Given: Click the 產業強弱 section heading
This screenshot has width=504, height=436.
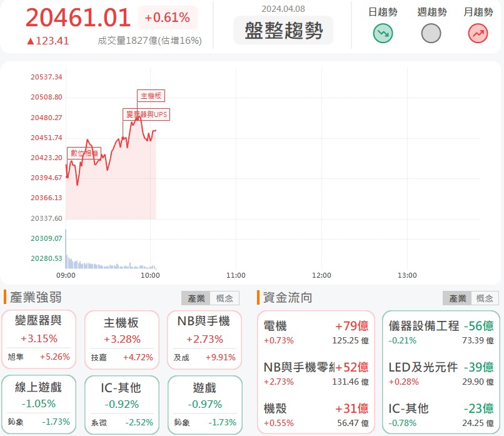Looking at the screenshot, I should (36, 297).
